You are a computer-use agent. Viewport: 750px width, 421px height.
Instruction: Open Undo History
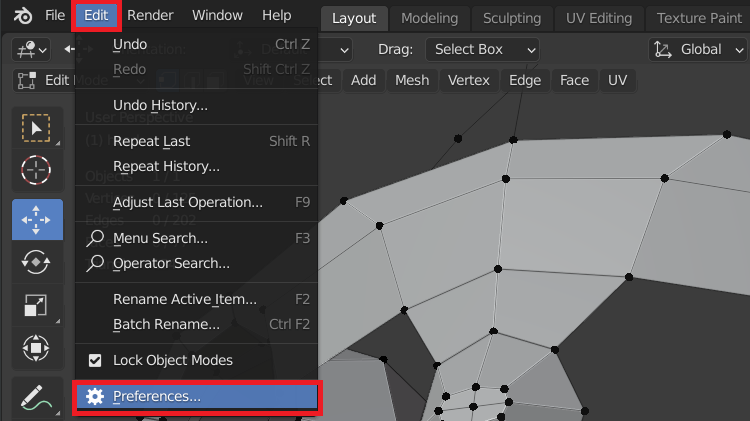click(x=197, y=105)
